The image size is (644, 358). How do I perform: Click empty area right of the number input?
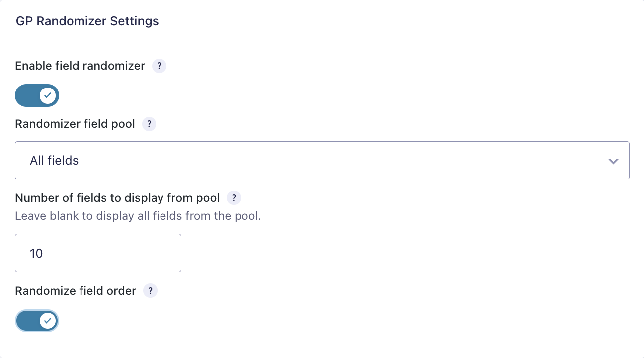click(405, 253)
